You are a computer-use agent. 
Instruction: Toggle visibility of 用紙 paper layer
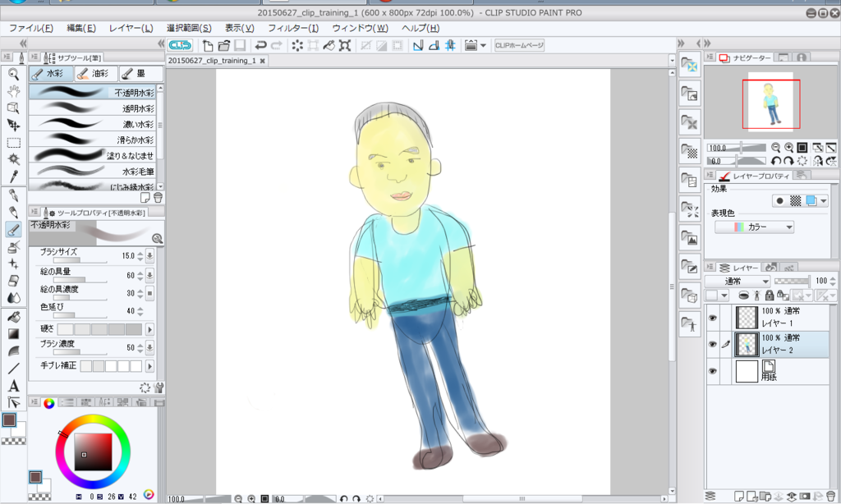712,371
